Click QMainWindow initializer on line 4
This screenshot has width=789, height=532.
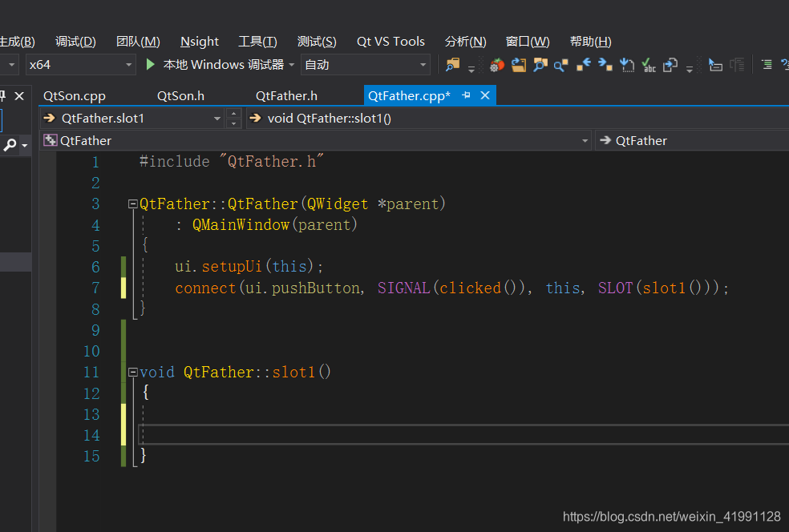[x=241, y=224]
